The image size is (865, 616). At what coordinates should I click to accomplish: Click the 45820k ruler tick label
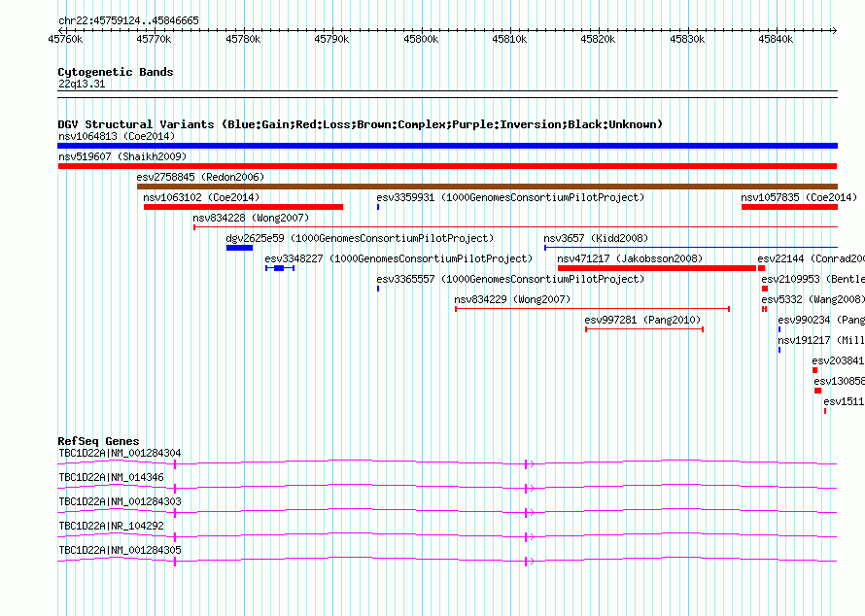click(x=598, y=39)
